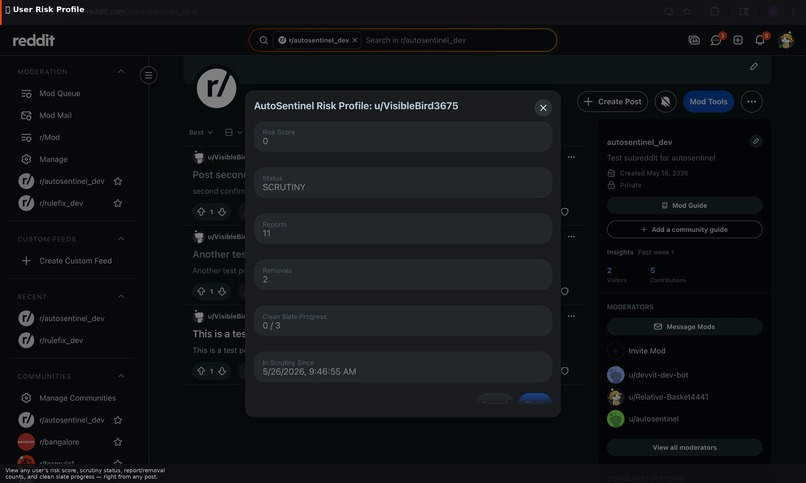Click the reddit logo

[33, 40]
